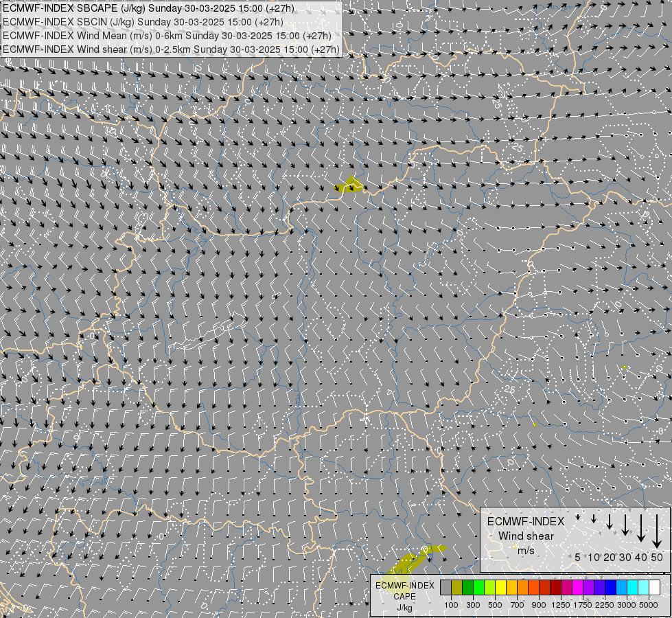Select the olive CAPE legend swatch
This screenshot has height=618, width=672.
(457, 587)
